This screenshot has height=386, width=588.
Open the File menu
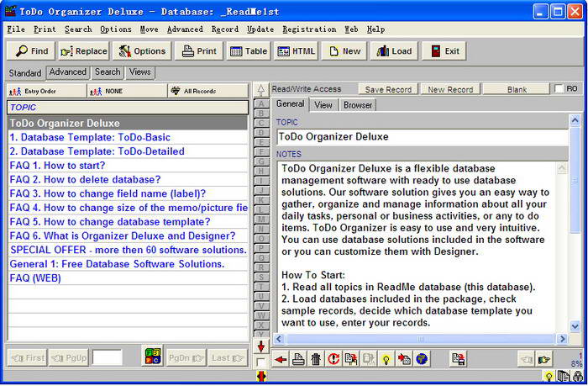[16, 29]
